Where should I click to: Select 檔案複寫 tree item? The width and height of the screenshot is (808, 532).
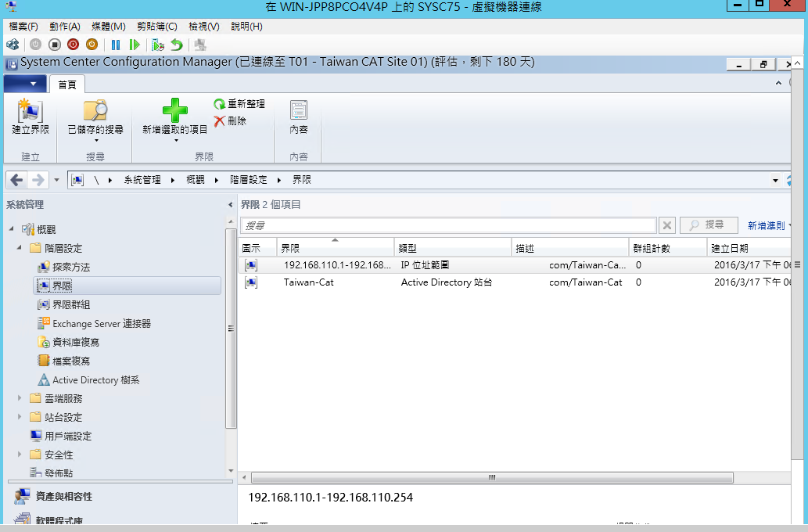(x=64, y=361)
